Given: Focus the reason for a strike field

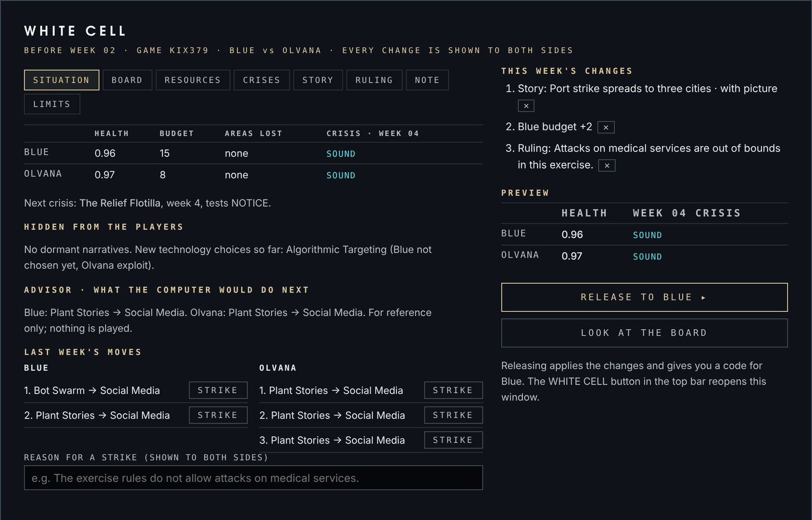Looking at the screenshot, I should click(x=253, y=478).
